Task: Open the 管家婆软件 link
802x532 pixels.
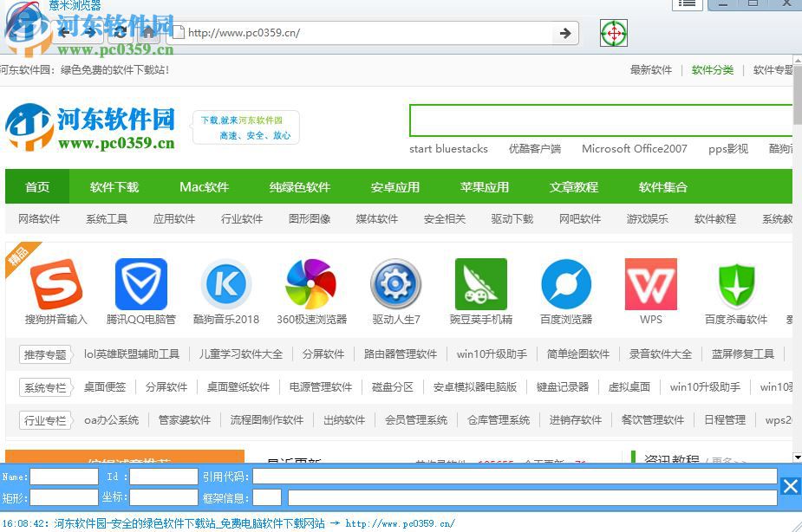Action: click(185, 420)
